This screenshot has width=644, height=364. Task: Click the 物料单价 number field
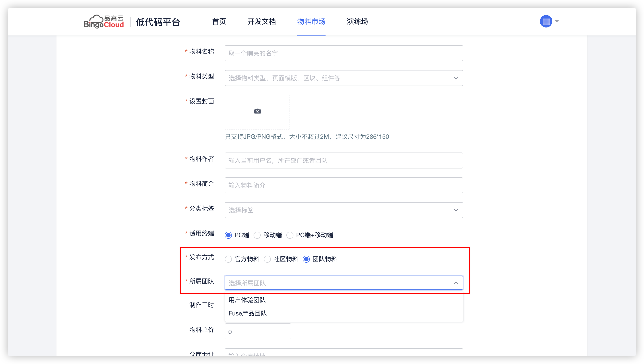(258, 332)
